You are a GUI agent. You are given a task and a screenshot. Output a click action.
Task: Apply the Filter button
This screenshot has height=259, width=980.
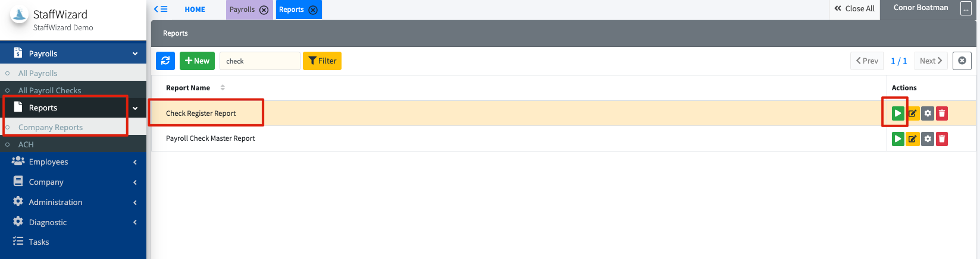click(322, 61)
